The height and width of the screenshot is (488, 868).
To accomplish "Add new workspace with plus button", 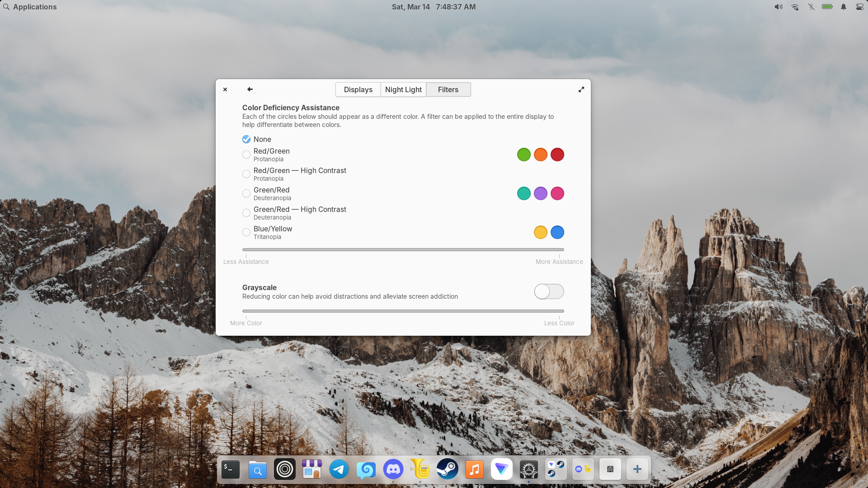I will [x=637, y=469].
